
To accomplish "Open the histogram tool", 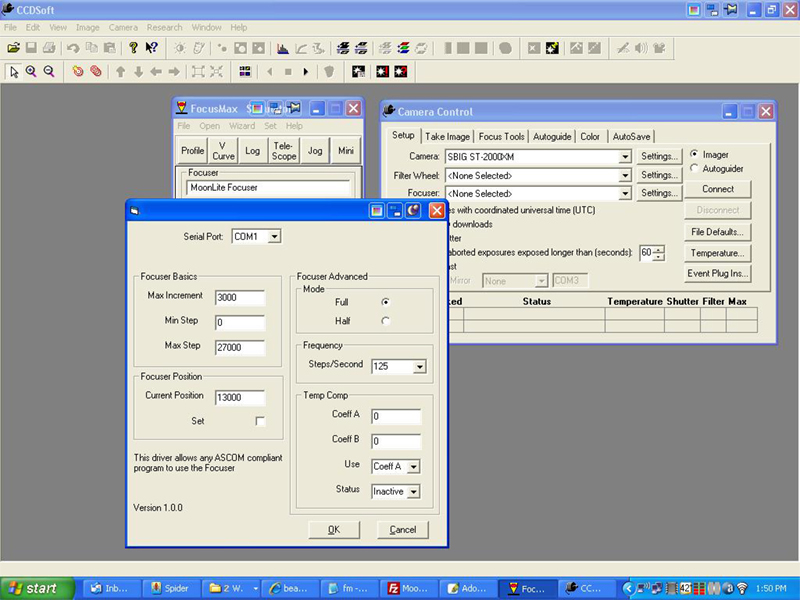I will coord(283,48).
